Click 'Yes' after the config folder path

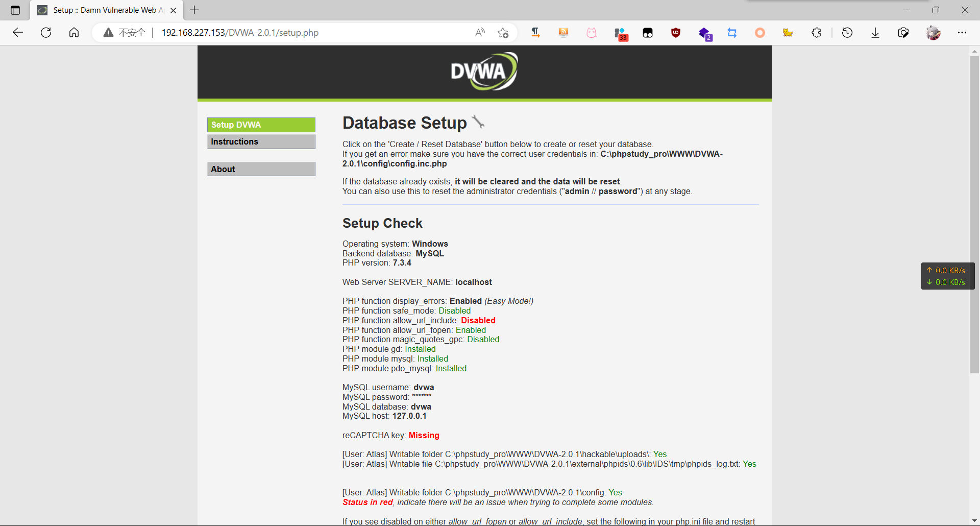[x=616, y=493]
